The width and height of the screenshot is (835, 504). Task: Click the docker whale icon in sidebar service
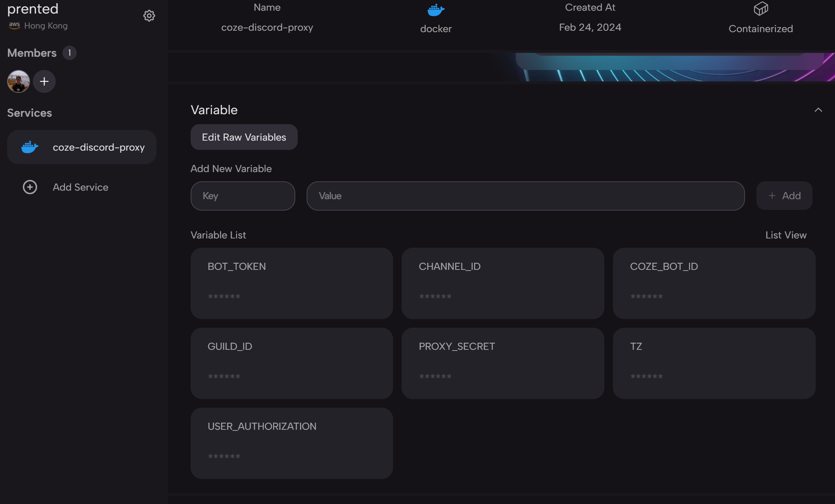click(30, 147)
